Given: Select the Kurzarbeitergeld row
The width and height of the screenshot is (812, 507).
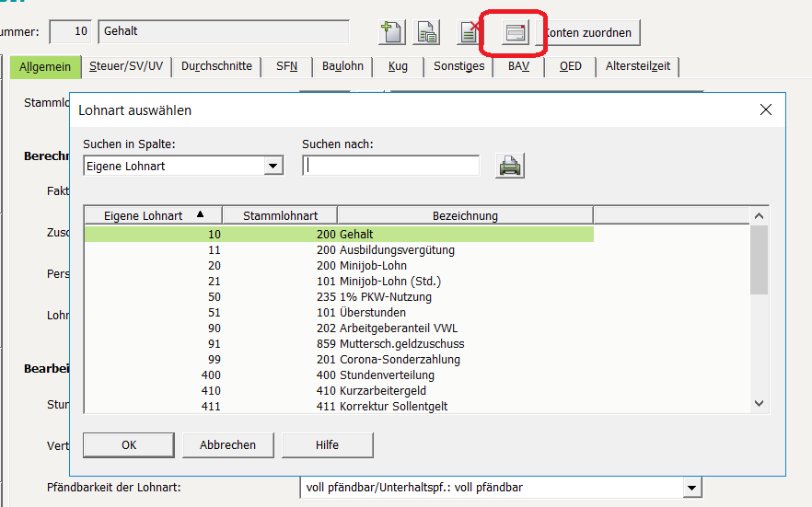Looking at the screenshot, I should pos(339,390).
